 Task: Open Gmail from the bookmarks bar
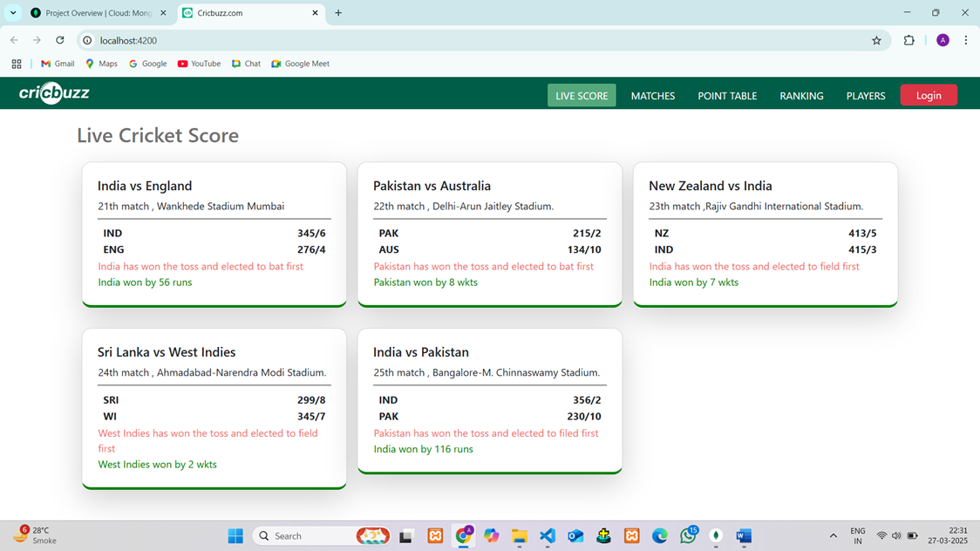point(57,63)
